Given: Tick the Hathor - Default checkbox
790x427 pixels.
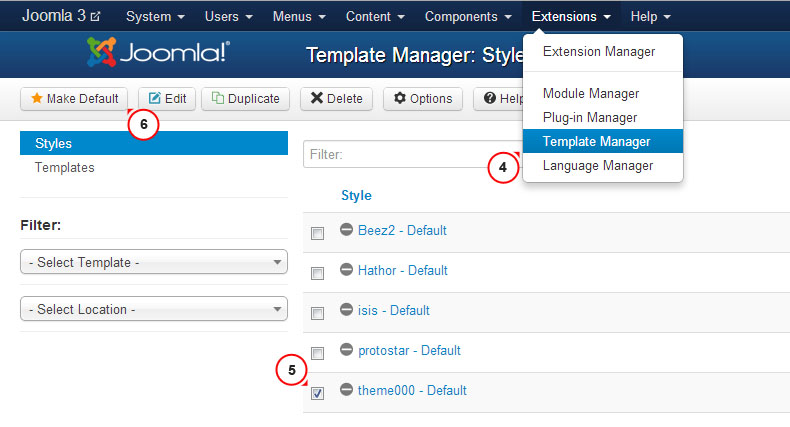Looking at the screenshot, I should (317, 273).
